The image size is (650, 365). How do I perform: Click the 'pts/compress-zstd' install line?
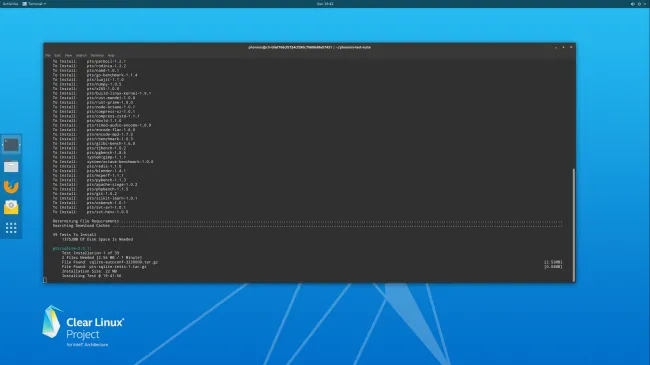pos(96,116)
